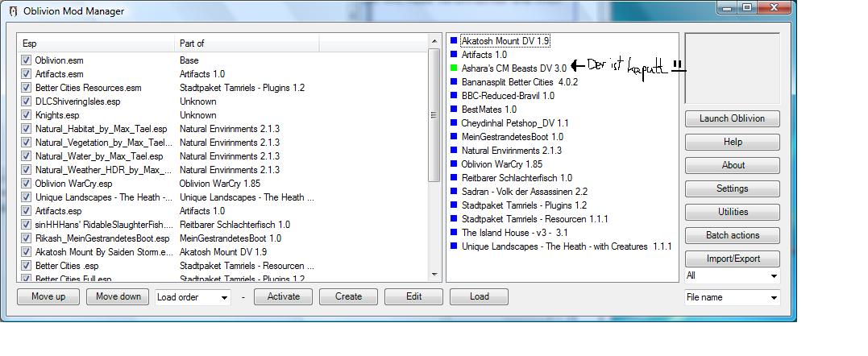Click the Launch Oblivion button
Image resolution: width=868 pixels, height=356 pixels.
coord(732,118)
